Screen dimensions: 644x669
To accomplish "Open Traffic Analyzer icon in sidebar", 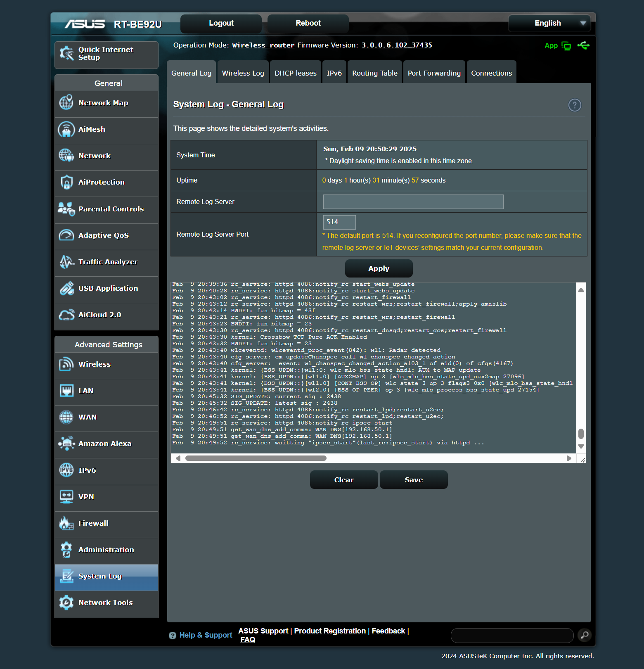I will 66,262.
